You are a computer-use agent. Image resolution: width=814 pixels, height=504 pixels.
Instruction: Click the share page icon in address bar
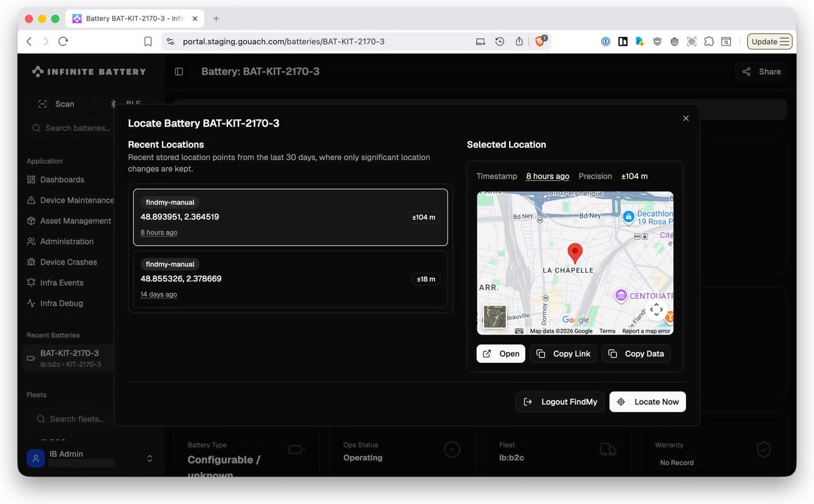click(x=519, y=42)
